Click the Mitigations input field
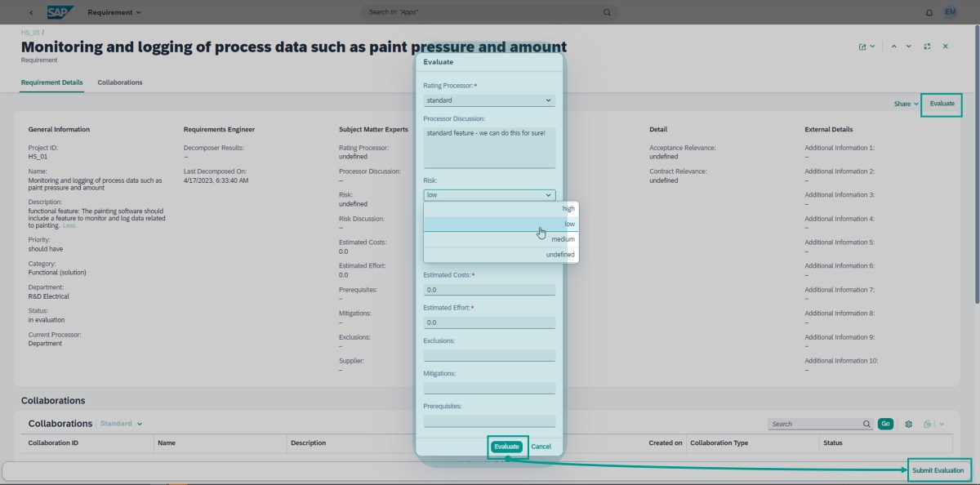The height and width of the screenshot is (485, 980). coord(489,388)
